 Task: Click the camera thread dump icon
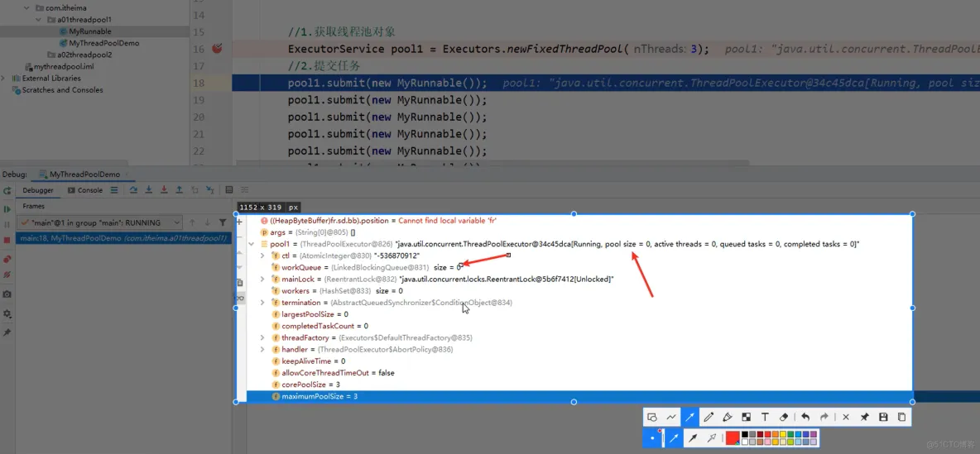[7, 294]
